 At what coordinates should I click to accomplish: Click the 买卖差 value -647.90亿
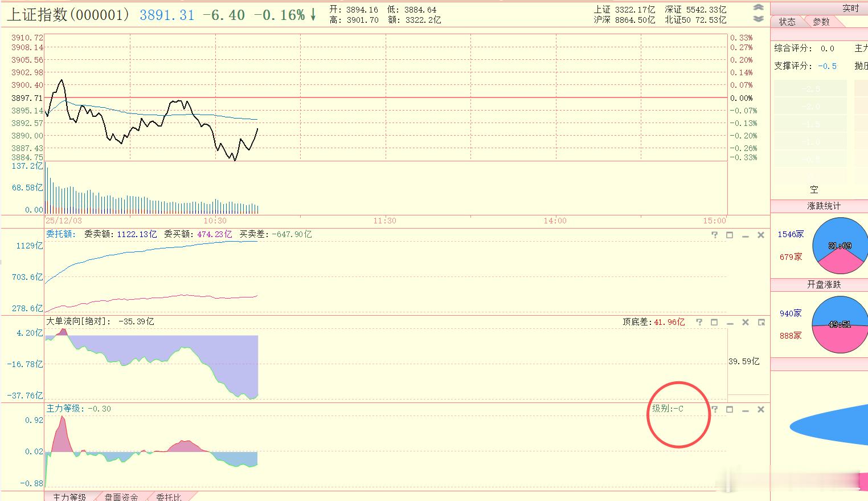(x=292, y=234)
